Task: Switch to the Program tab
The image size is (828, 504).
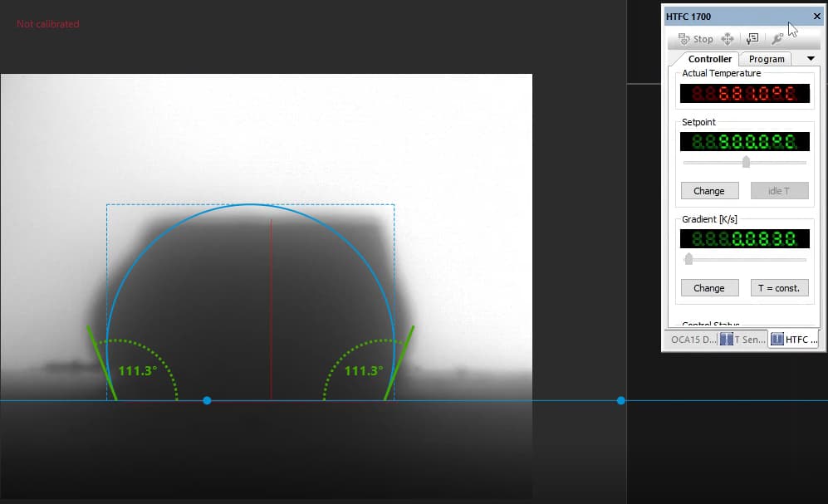Action: click(767, 59)
